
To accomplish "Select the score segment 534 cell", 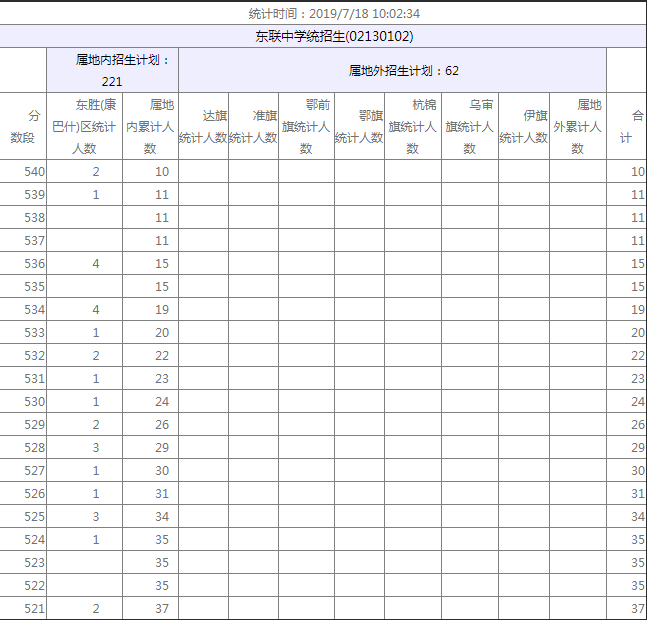I will (x=23, y=310).
